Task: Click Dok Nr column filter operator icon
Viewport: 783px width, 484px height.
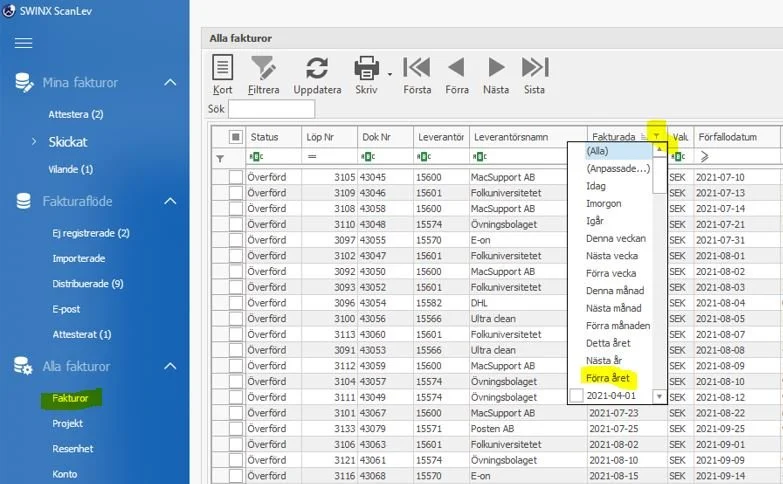Action: (368, 156)
